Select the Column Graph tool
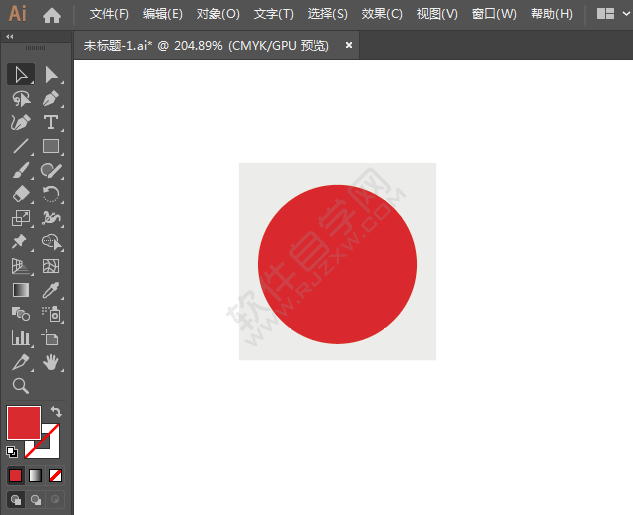Screen dimensions: 633x515 pos(21,338)
